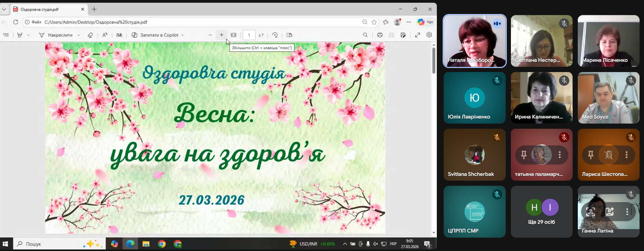Print the PDF document
Image resolution: width=644 pixels, height=251 pixels.
(380, 35)
